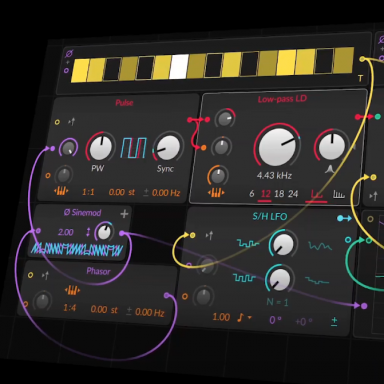Click the keyboard tracking icon in Low-pass LD

(216, 193)
